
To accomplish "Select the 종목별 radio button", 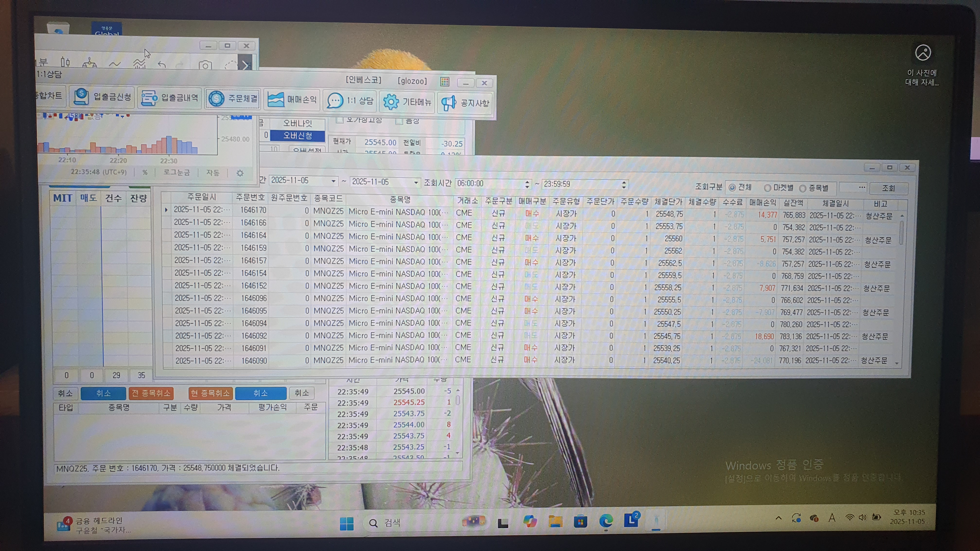I will tap(803, 188).
